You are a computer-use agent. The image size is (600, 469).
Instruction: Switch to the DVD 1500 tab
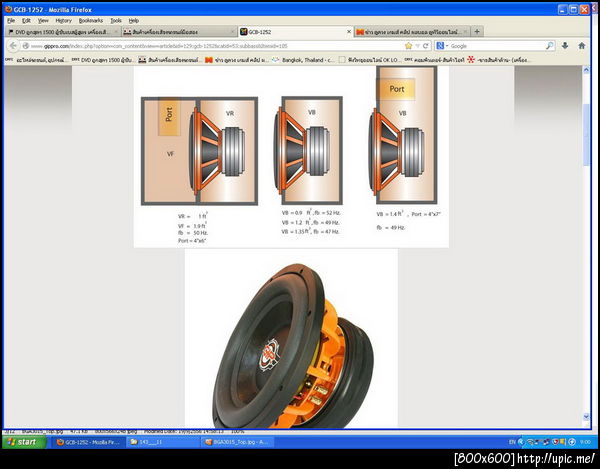tap(63, 32)
